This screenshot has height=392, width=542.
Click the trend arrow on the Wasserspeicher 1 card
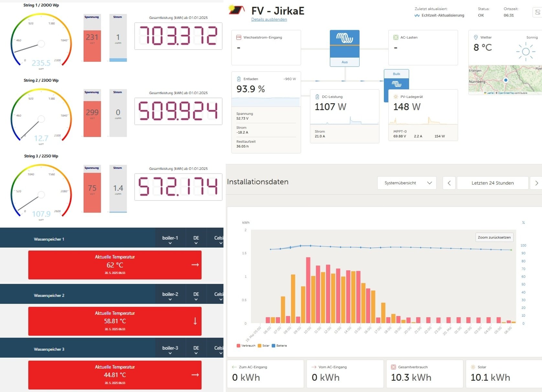[195, 265]
